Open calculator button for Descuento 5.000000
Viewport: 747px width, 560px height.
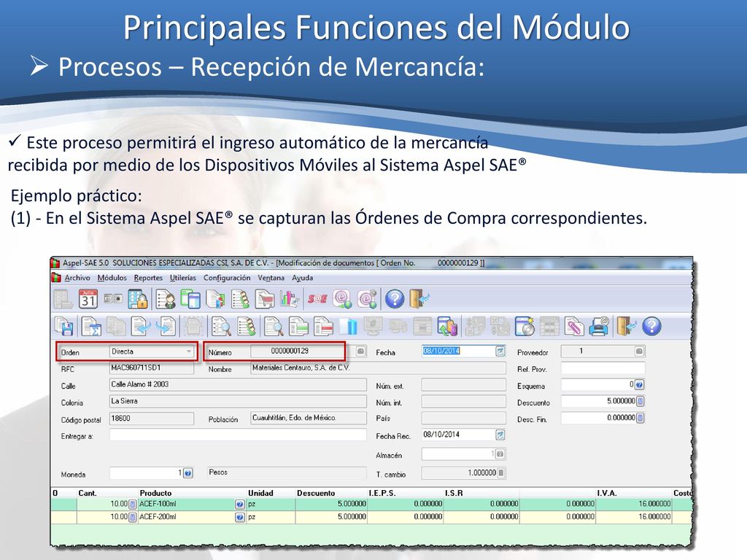pos(640,402)
